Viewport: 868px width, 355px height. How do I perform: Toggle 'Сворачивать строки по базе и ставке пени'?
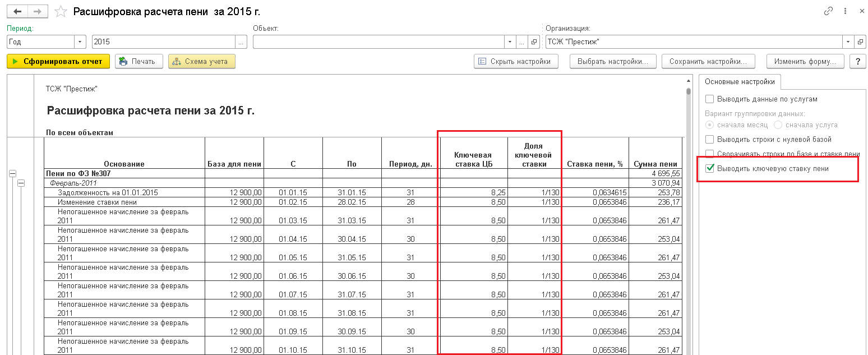pos(710,153)
